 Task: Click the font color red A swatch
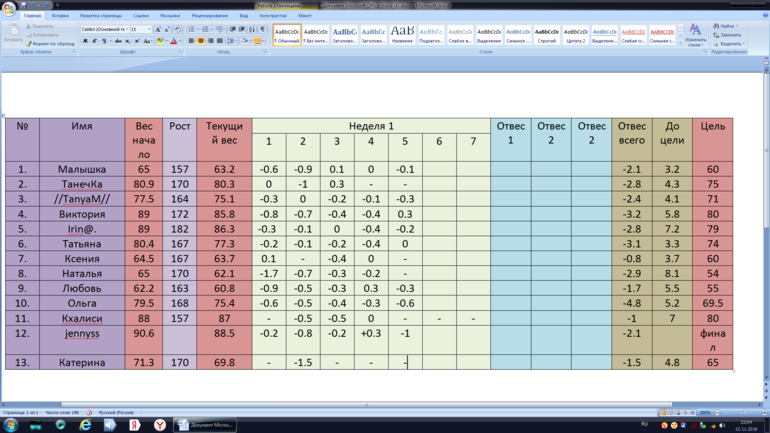tap(173, 41)
